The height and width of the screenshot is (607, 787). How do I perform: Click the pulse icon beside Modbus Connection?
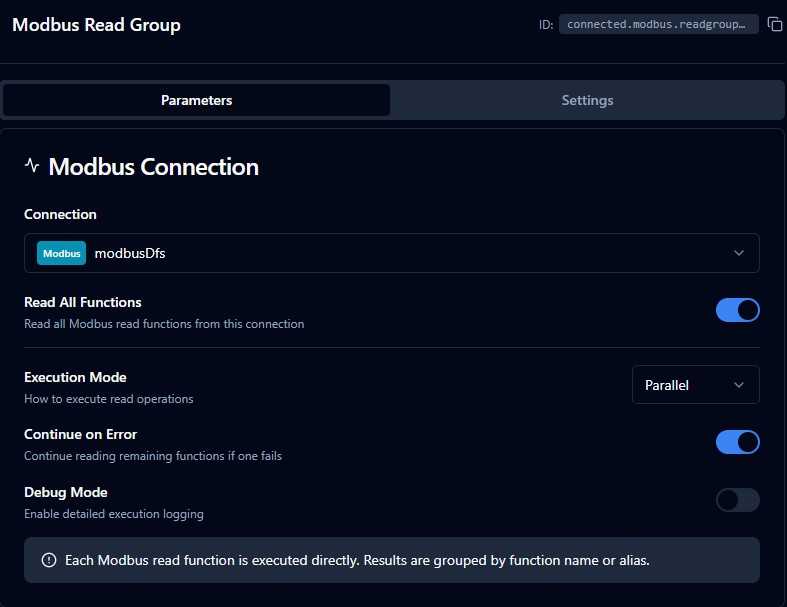click(x=32, y=166)
